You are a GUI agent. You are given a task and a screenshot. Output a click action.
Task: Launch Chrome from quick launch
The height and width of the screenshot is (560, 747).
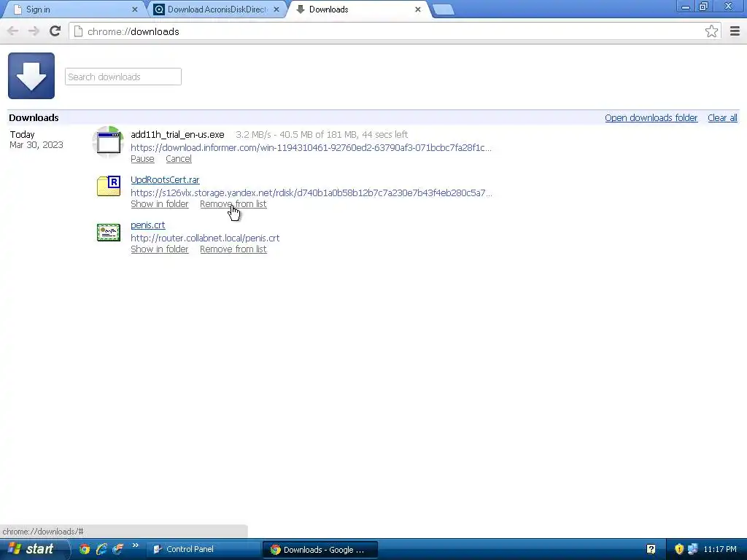coord(85,549)
